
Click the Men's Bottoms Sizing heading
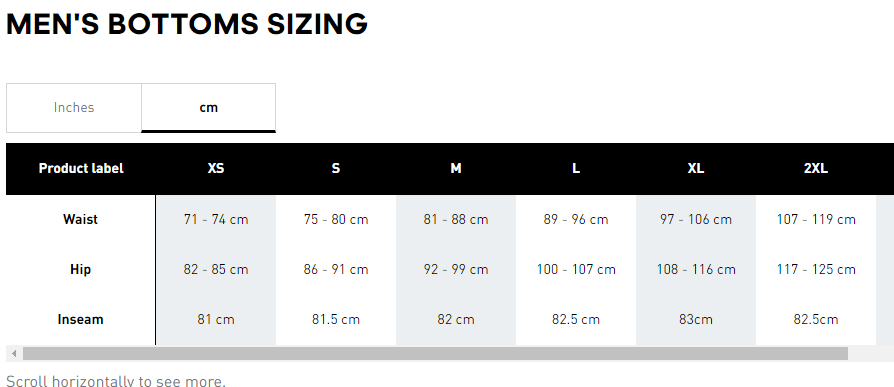pos(187,25)
